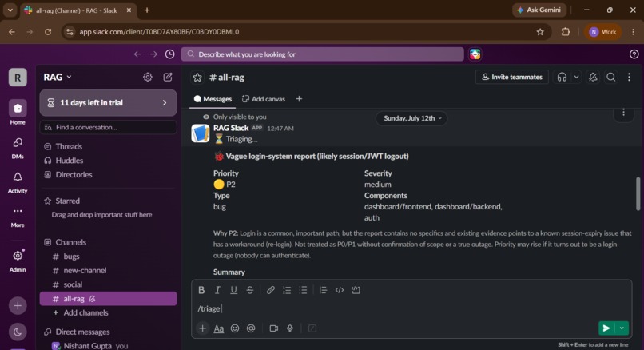644x350 pixels.
Task: Open the Sunday, July 12th date dropdown
Action: tap(411, 118)
